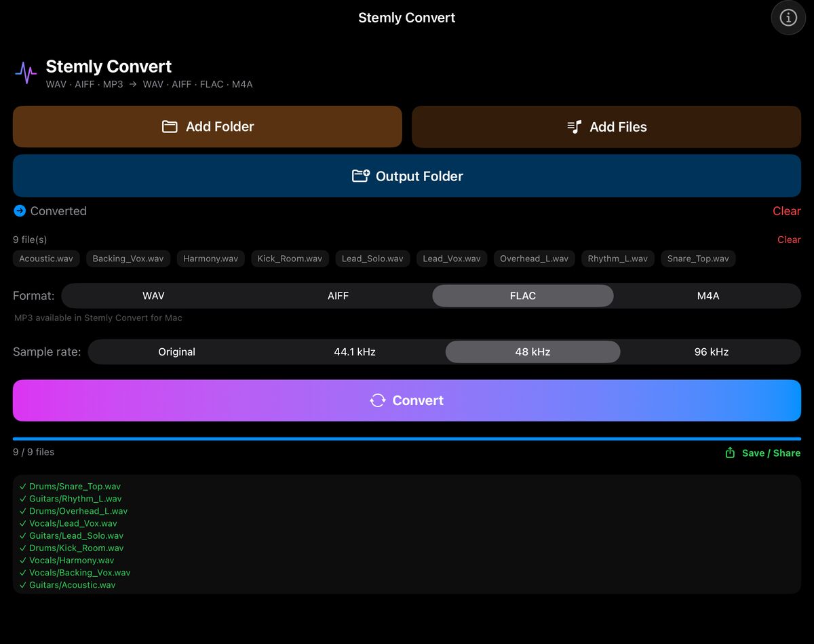
Task: Click the Stemly Convert window title
Action: (x=407, y=18)
